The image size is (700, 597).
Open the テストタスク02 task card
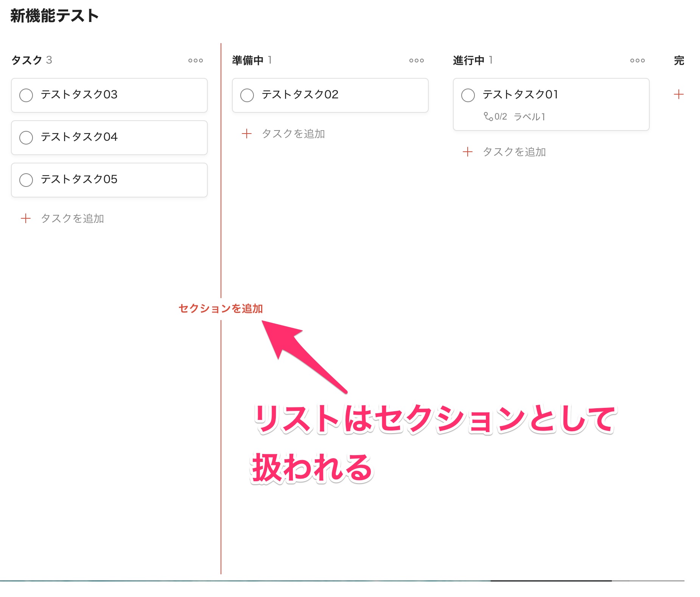[330, 95]
